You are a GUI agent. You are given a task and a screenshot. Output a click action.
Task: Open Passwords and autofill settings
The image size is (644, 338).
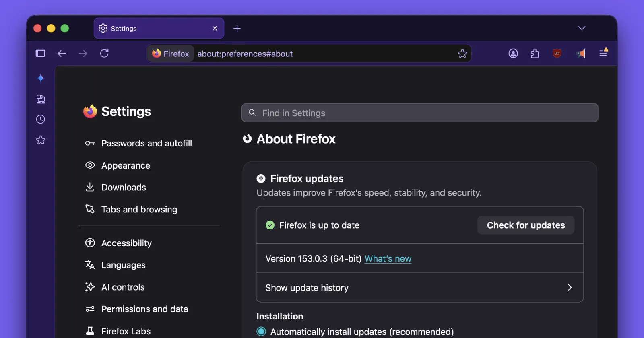(x=138, y=143)
